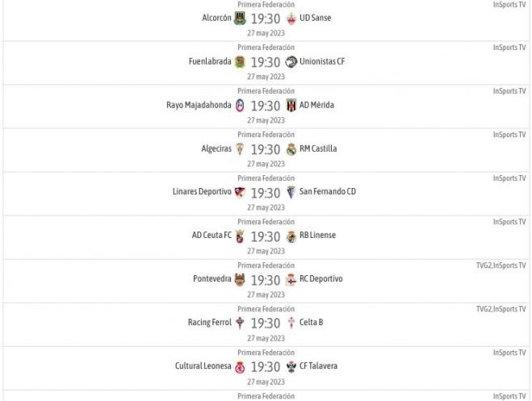Screen dimensions: 532x401
Task: Click Primera Federación label above Algeciras match
Action: tap(266, 135)
